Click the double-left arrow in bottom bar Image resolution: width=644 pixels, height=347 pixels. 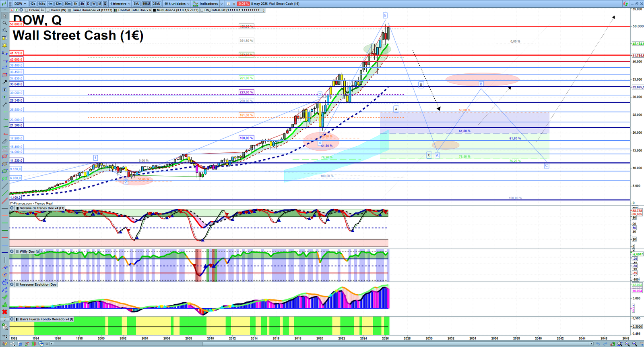47,344
